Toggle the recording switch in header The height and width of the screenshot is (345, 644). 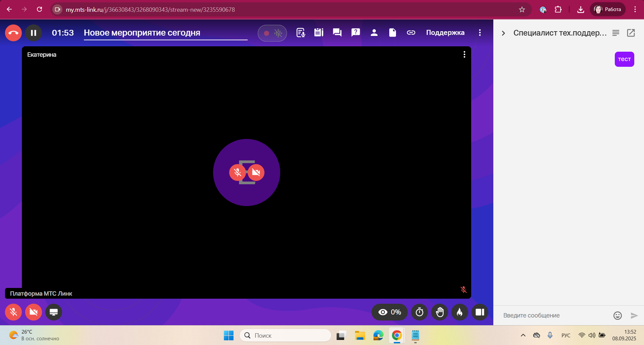(x=272, y=33)
